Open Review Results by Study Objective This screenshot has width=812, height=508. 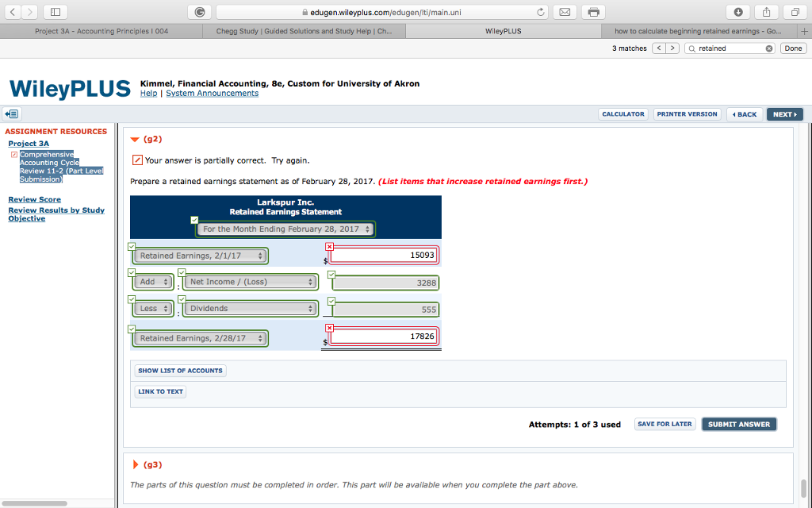tap(56, 214)
